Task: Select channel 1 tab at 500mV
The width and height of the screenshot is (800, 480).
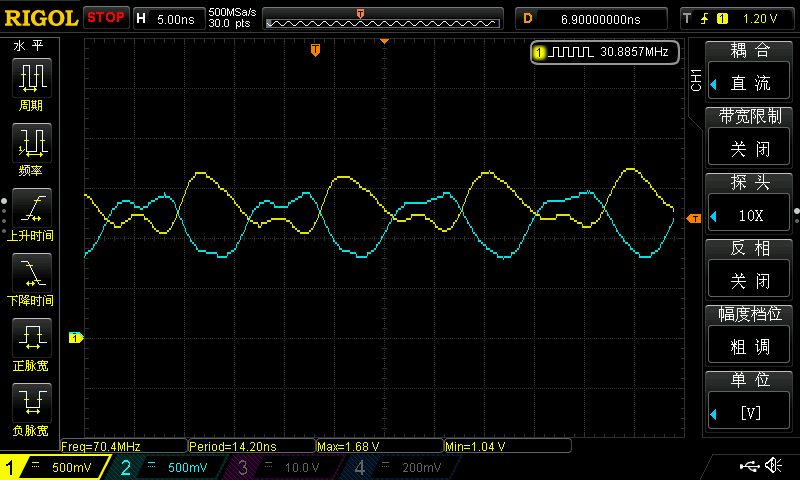Action: pyautogui.click(x=54, y=467)
